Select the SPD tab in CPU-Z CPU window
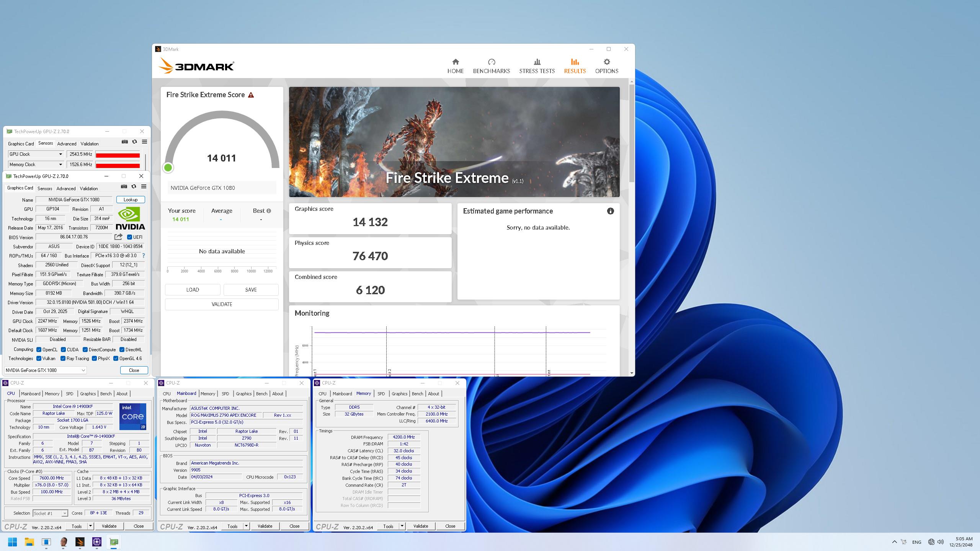The width and height of the screenshot is (980, 551). click(69, 394)
